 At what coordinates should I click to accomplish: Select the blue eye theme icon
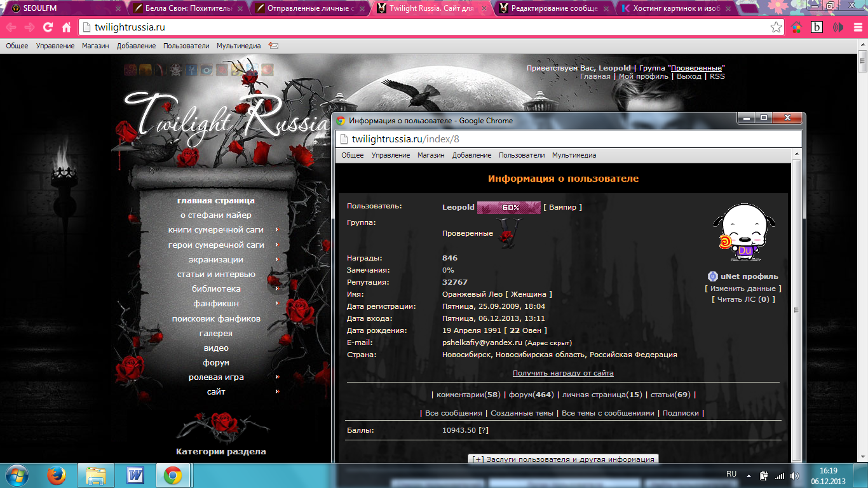click(x=207, y=70)
